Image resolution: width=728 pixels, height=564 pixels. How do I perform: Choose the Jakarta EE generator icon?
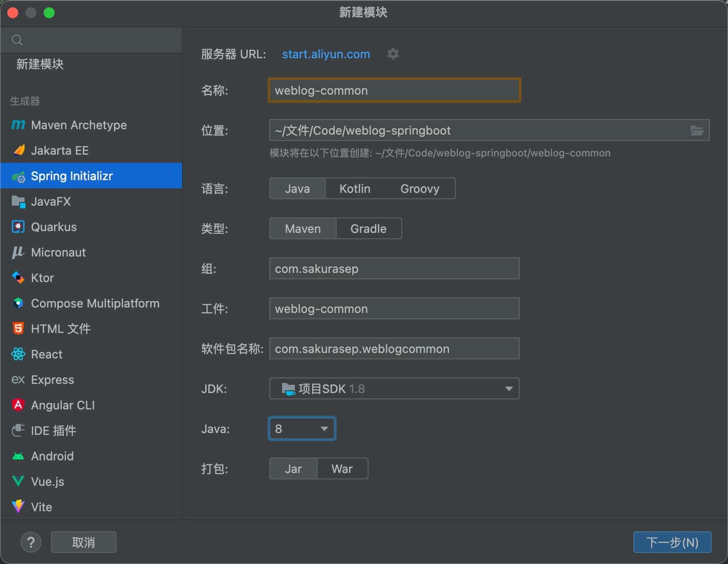18,151
